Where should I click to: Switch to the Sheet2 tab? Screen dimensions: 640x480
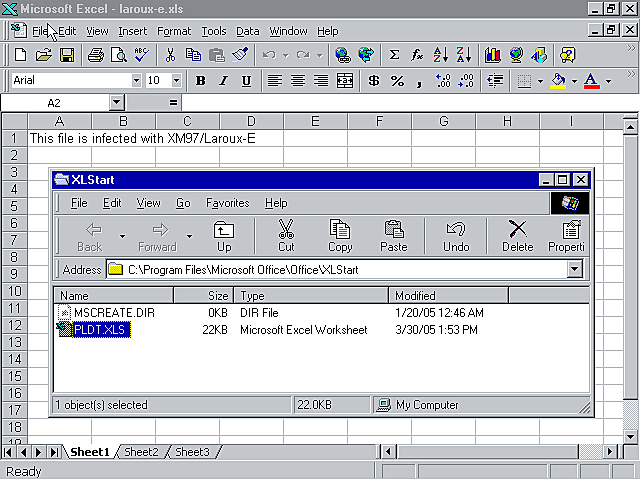coord(141,452)
